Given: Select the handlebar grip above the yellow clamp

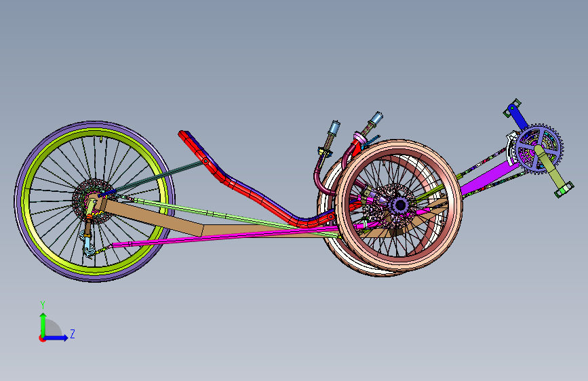Looking at the screenshot, I should (333, 128).
